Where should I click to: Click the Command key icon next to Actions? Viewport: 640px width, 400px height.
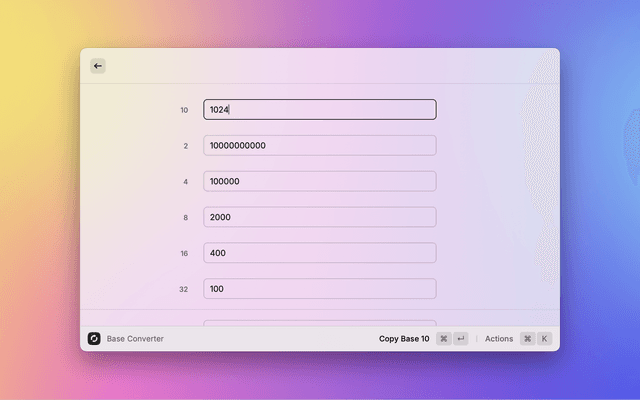pyautogui.click(x=527, y=339)
